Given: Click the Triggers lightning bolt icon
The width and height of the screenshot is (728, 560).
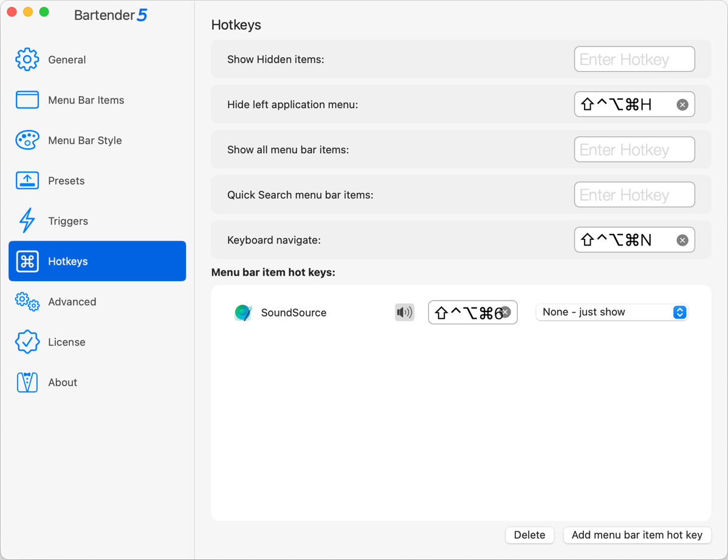Looking at the screenshot, I should point(27,220).
